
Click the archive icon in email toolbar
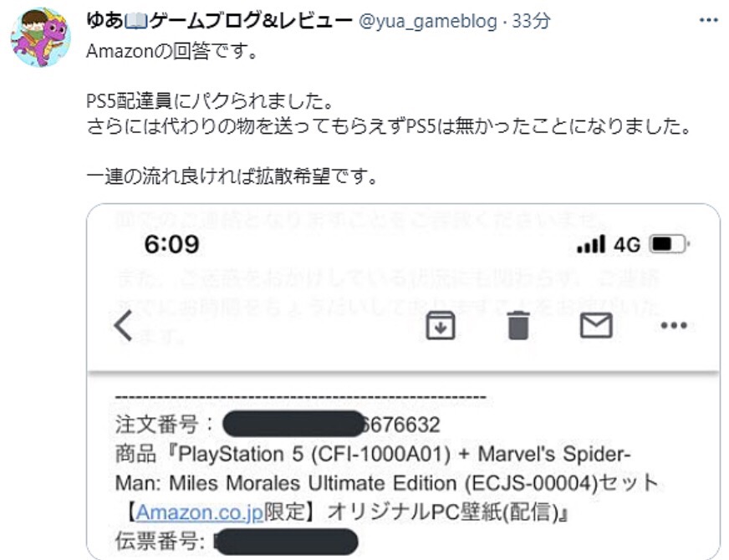click(x=441, y=325)
